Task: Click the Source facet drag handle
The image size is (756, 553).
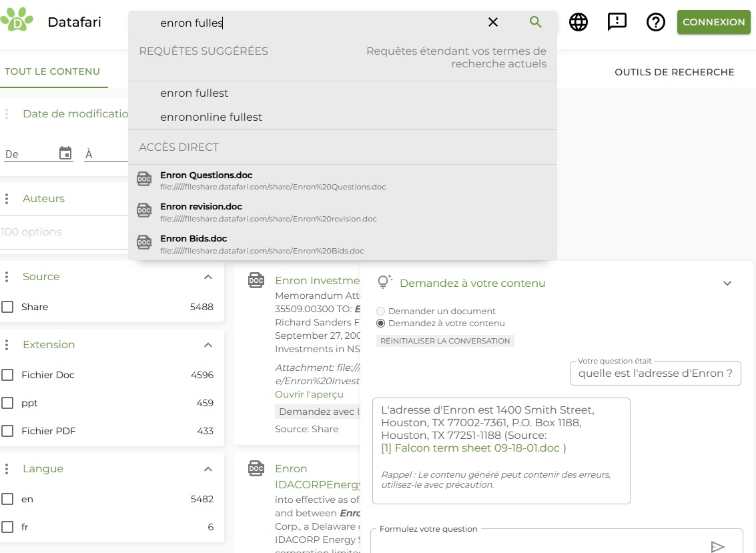Action: 7,277
